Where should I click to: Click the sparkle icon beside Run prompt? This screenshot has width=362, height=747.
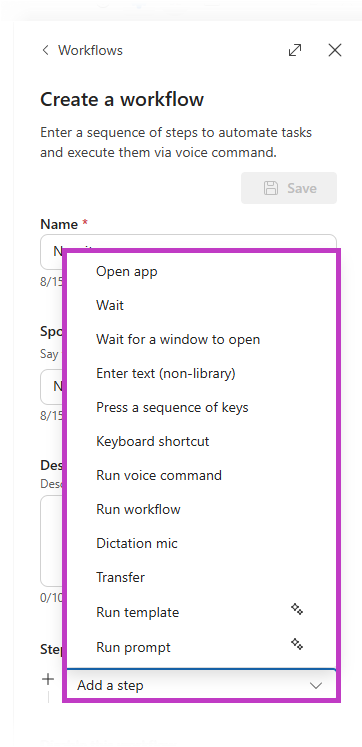point(297,644)
